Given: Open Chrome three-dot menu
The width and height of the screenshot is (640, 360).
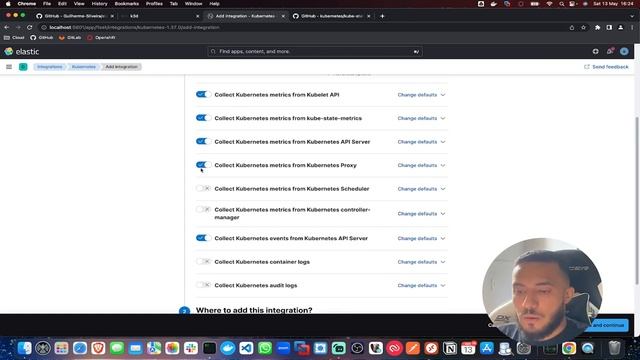Looking at the screenshot, I should 632,27.
